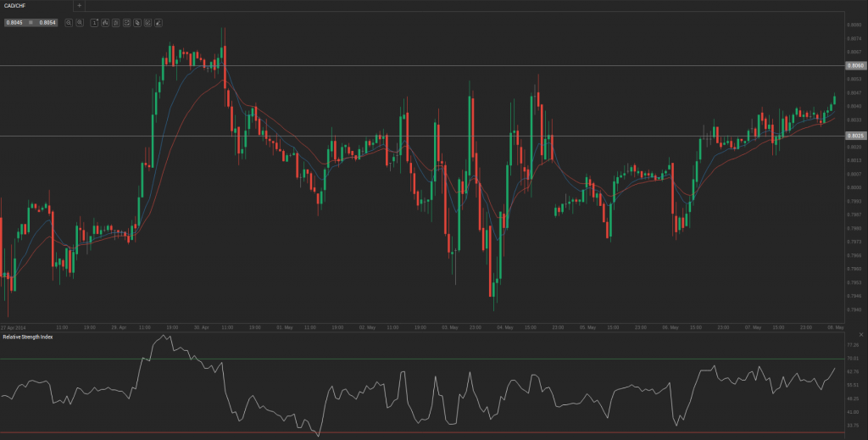Screen dimensions: 868x440
Task: Click the 0.8045 bid price box
Action: [x=14, y=22]
